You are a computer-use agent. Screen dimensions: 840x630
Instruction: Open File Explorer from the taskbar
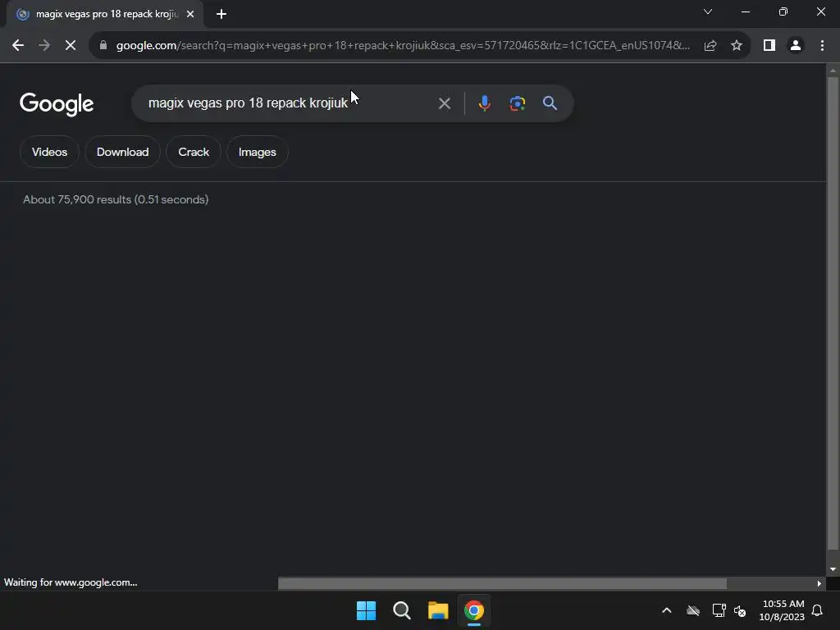coord(438,610)
